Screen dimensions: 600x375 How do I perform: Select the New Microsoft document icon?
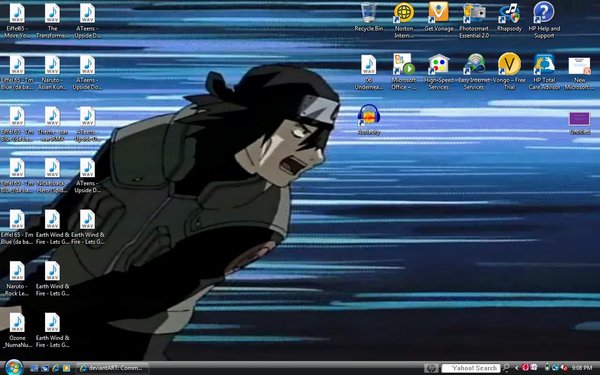click(x=579, y=72)
